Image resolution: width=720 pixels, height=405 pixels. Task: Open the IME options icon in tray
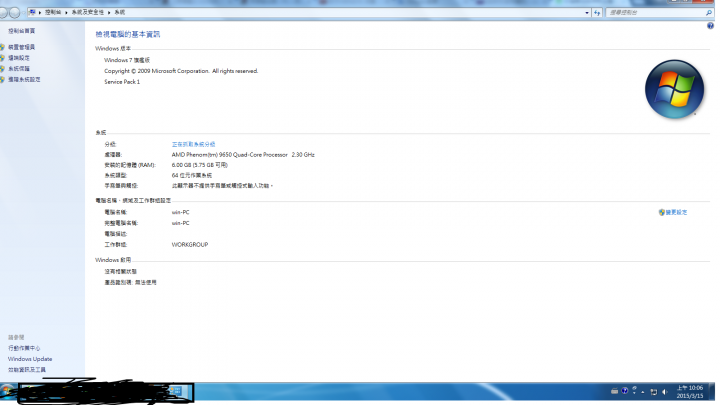tap(634, 390)
